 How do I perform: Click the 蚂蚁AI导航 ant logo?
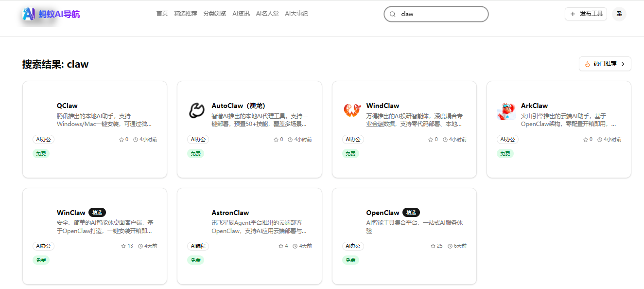(x=29, y=13)
